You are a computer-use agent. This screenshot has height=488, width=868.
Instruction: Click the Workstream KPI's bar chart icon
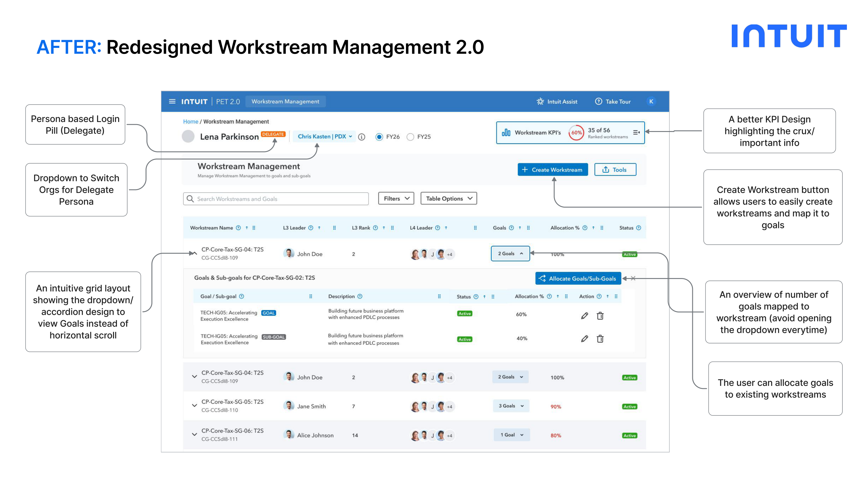pos(506,132)
